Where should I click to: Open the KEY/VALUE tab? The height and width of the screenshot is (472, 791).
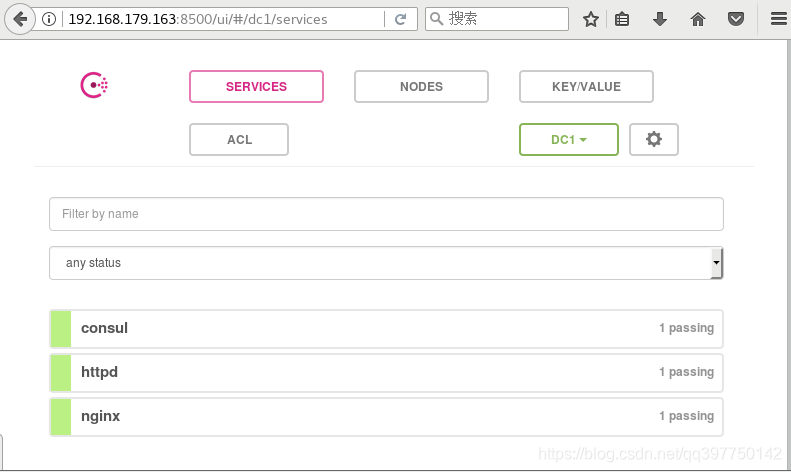pyautogui.click(x=586, y=87)
